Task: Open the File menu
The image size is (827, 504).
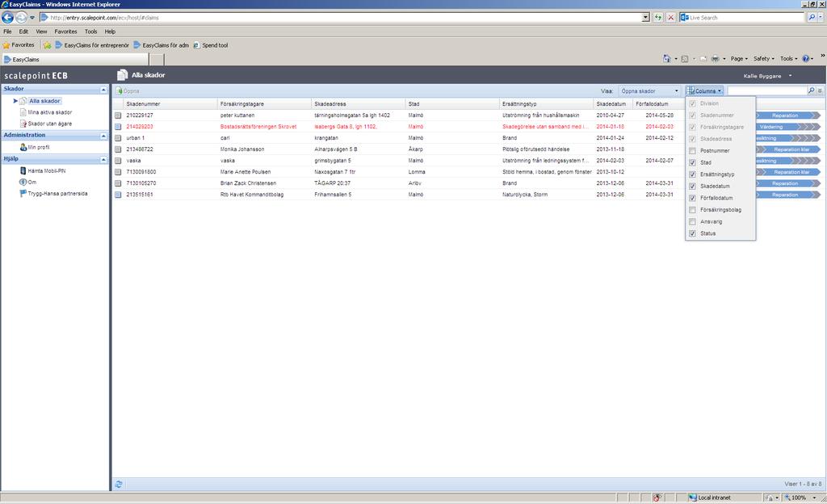Action: (x=7, y=31)
